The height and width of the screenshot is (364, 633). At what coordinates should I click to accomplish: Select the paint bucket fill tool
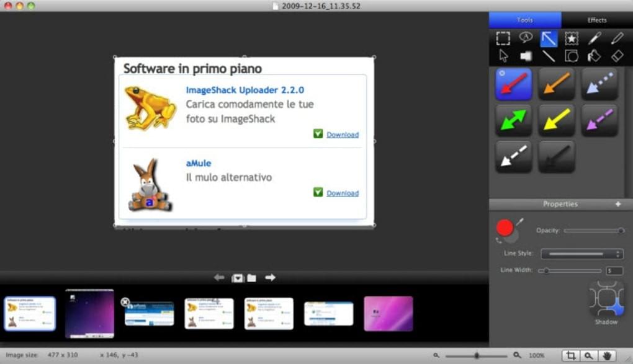tap(594, 56)
